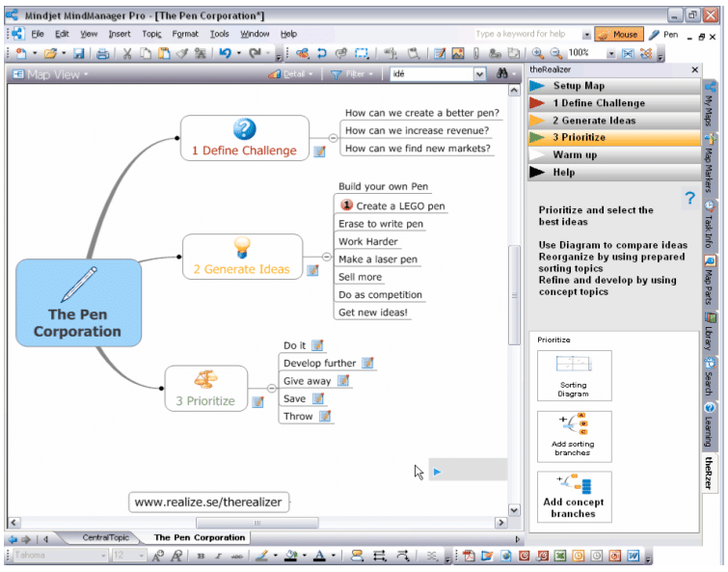Open the Map Markers side tab

[x=709, y=163]
